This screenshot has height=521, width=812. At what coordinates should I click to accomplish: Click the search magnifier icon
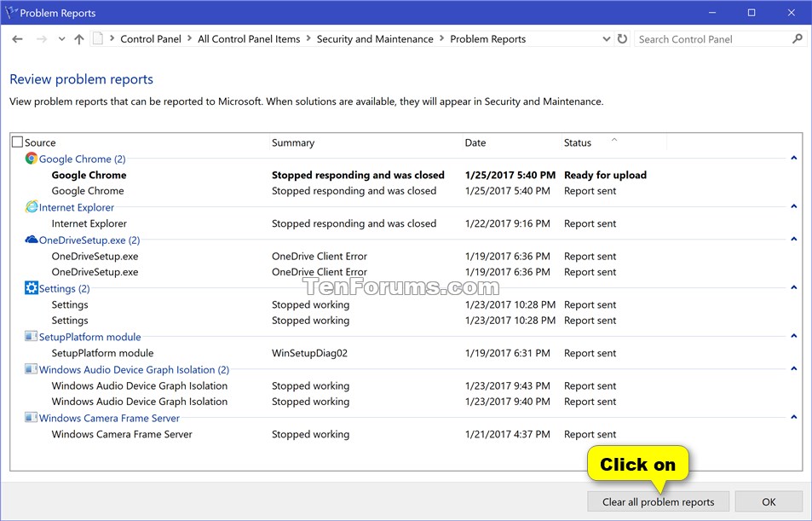(798, 39)
